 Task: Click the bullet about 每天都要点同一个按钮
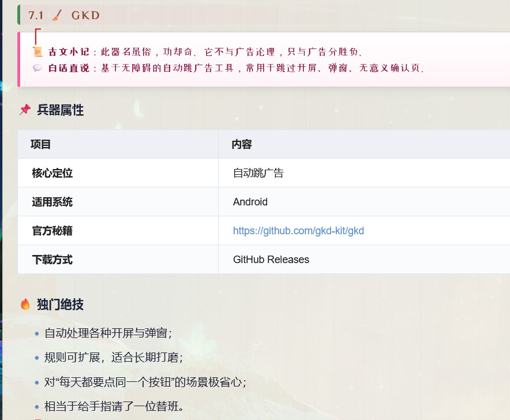point(145,382)
